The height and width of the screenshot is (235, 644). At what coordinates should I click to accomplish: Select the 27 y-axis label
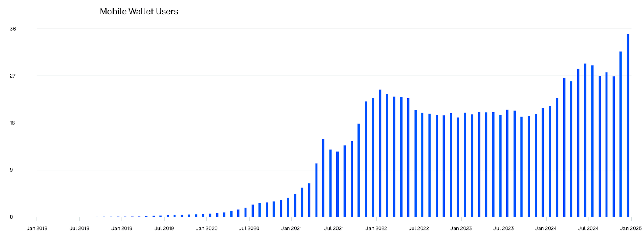click(13, 76)
